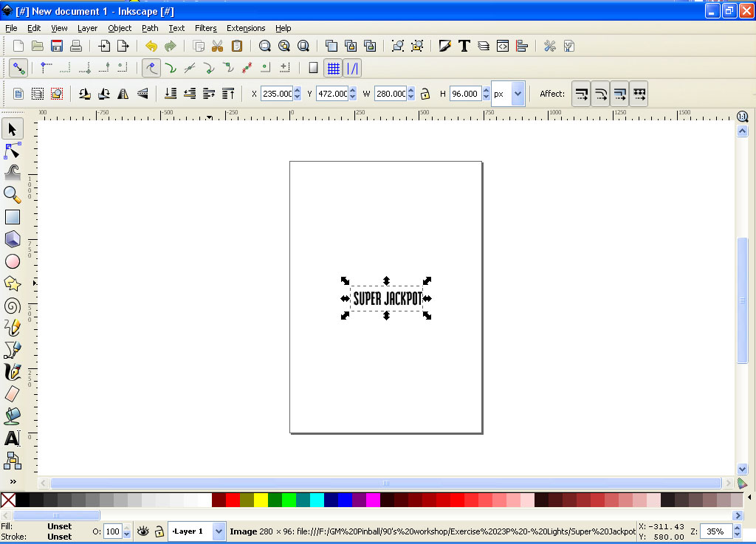Toggle the snap to grid button
This screenshot has height=544, width=756.
pos(333,68)
